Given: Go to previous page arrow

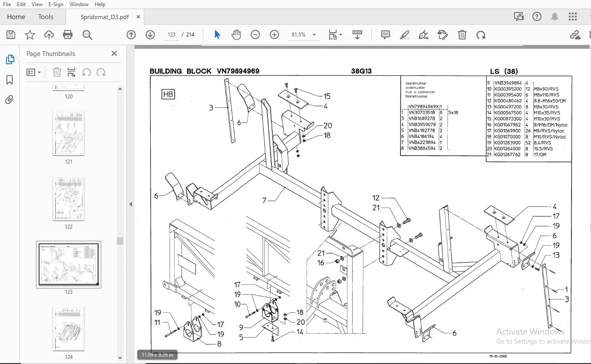Looking at the screenshot, I should 131,35.
